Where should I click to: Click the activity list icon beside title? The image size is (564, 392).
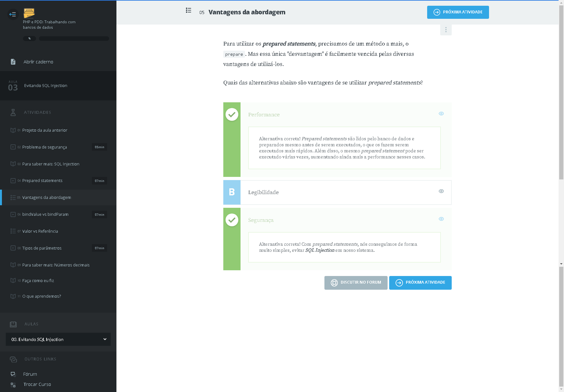[x=189, y=11]
